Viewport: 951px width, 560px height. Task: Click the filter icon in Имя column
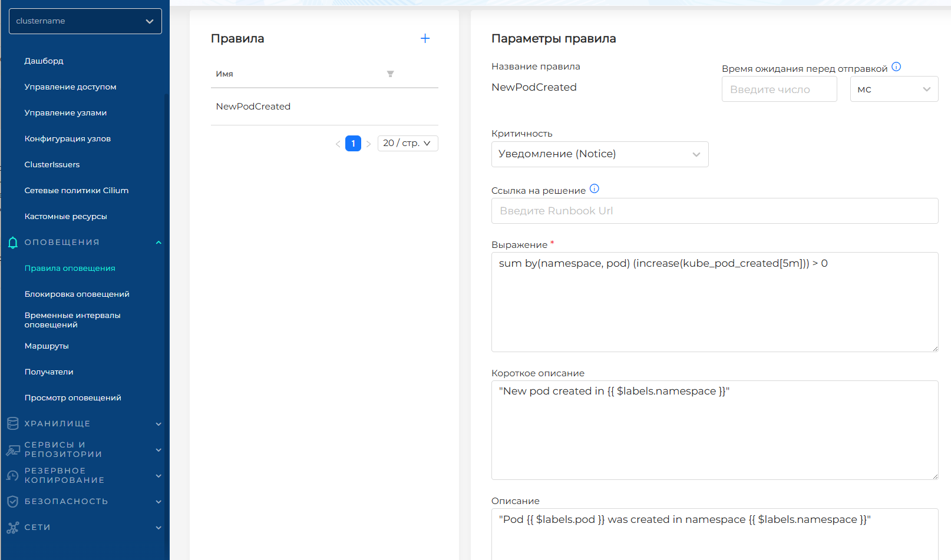[390, 74]
